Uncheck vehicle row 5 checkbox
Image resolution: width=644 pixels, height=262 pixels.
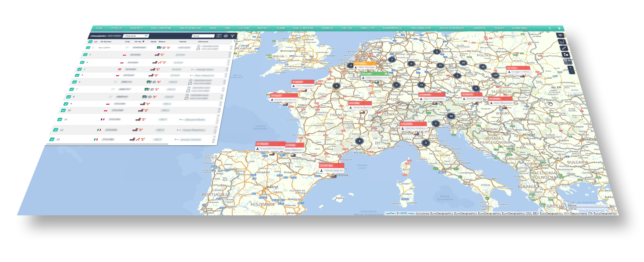[77, 75]
